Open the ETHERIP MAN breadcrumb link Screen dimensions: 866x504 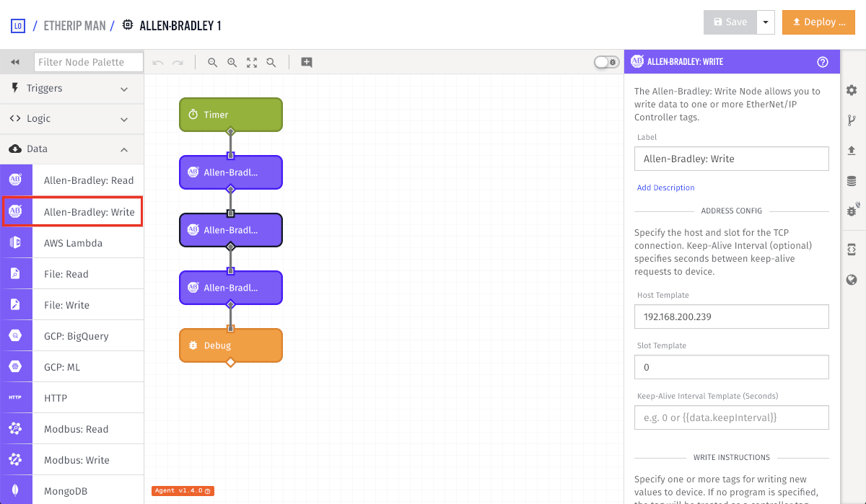(x=74, y=26)
